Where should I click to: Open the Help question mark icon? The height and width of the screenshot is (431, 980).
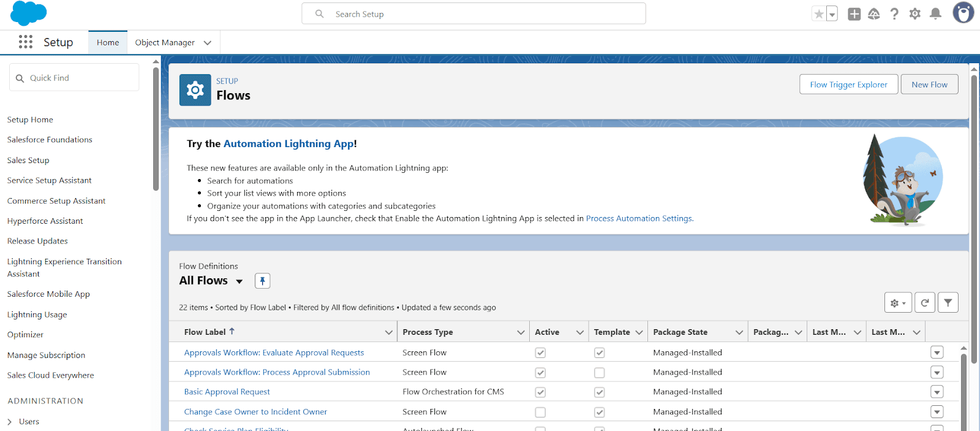coord(894,13)
